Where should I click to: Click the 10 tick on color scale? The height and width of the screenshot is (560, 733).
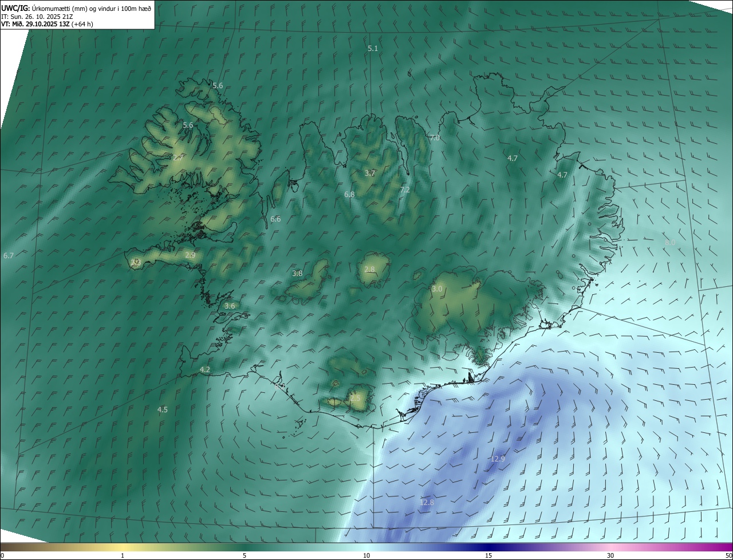coord(366,556)
